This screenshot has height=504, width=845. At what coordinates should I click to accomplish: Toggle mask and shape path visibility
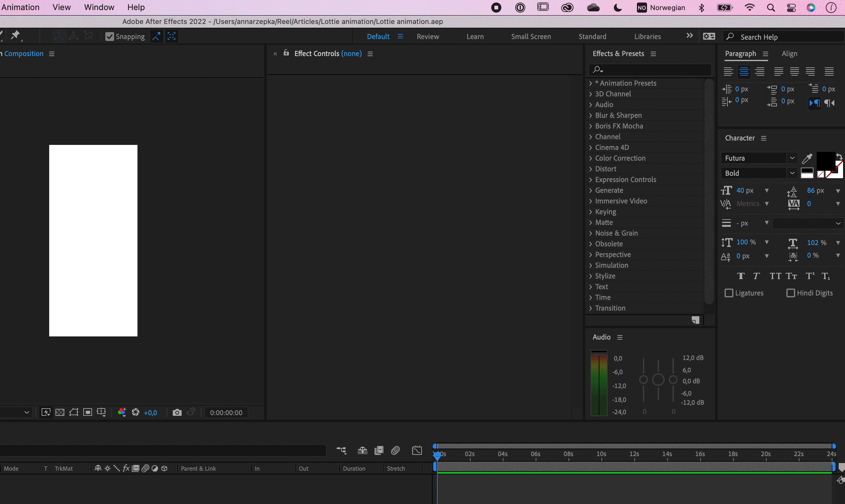(74, 412)
